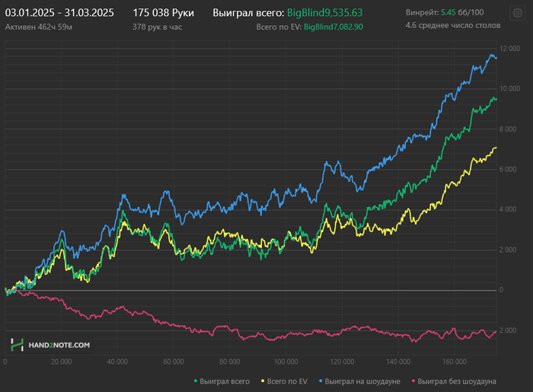
Task: Click the pink non-showdown legend dot
Action: (413, 381)
